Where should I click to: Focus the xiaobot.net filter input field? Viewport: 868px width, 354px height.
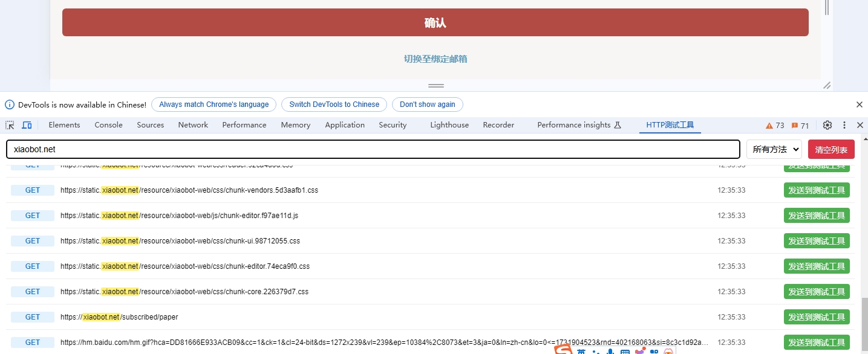tap(373, 149)
